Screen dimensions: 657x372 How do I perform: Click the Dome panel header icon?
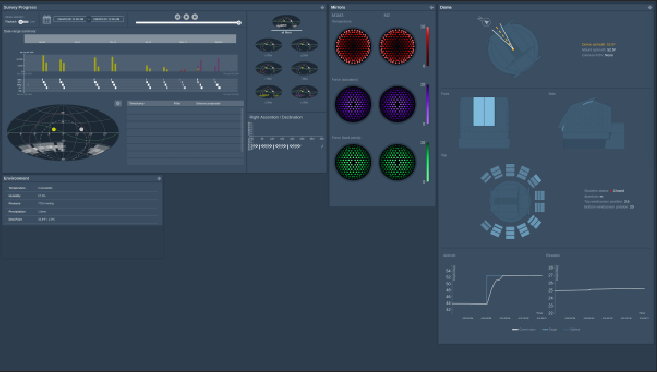pos(650,8)
